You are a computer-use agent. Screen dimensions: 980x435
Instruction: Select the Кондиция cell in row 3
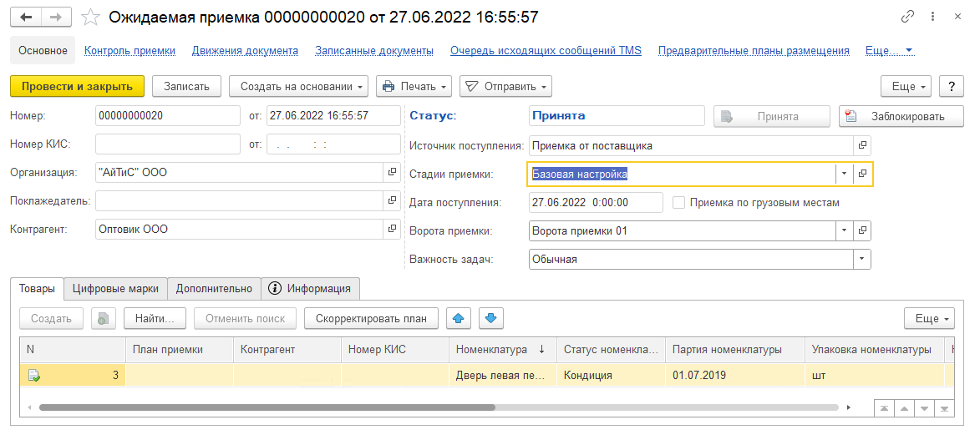point(611,376)
